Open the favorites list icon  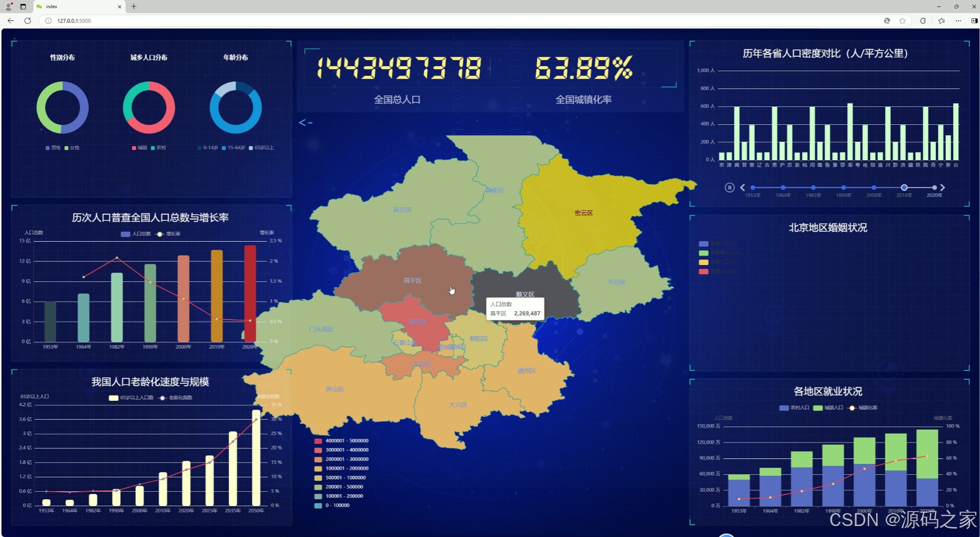[941, 21]
